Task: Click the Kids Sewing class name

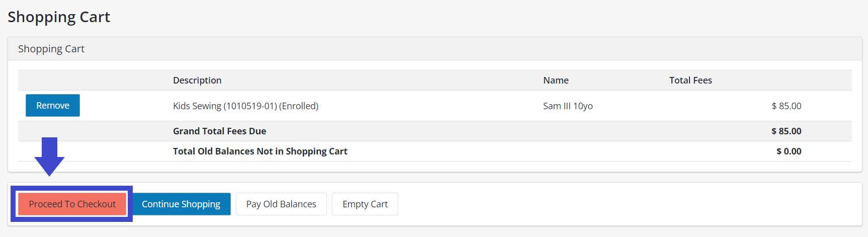Action: (197, 106)
